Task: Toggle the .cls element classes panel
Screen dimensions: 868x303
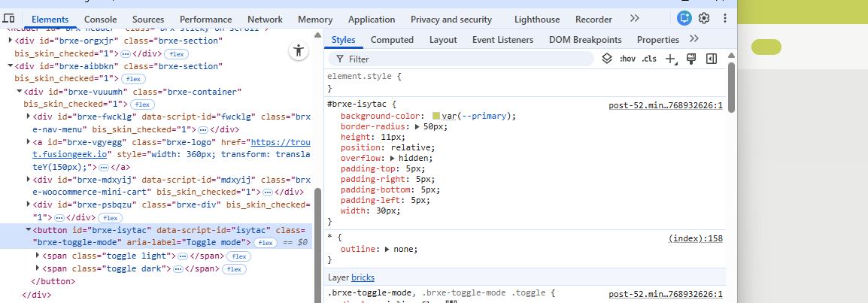Action: (648, 59)
